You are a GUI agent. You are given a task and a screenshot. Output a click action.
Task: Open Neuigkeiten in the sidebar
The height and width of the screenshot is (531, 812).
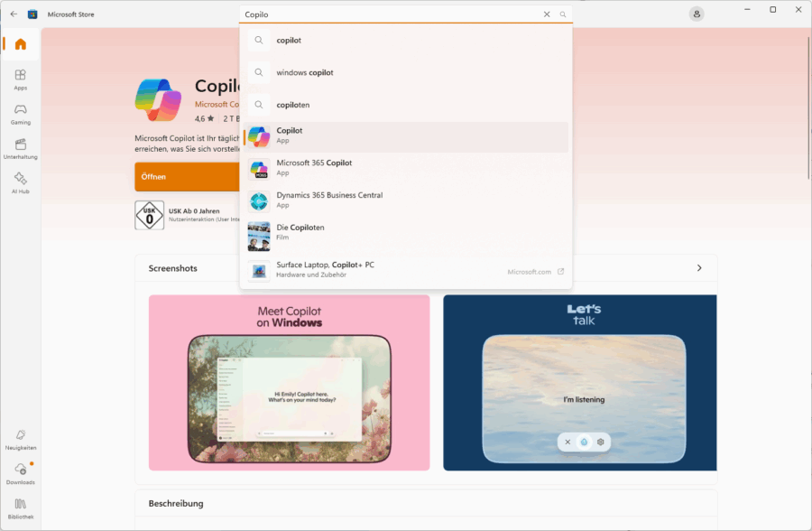[x=20, y=440]
